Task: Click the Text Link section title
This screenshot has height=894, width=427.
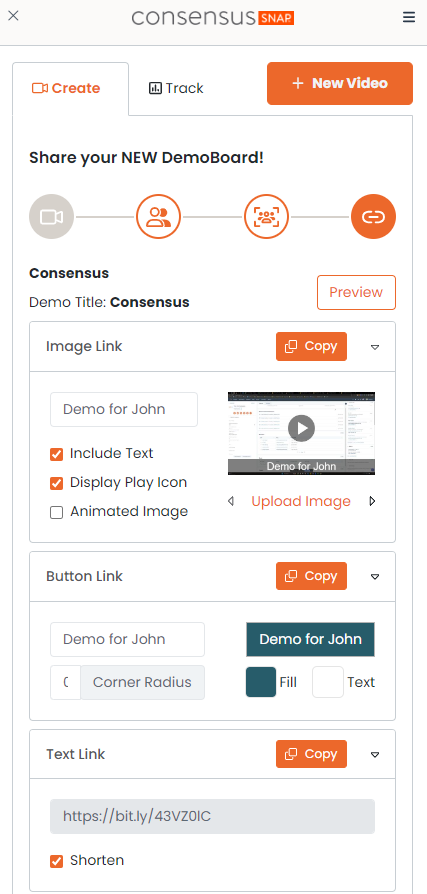Action: (x=75, y=754)
